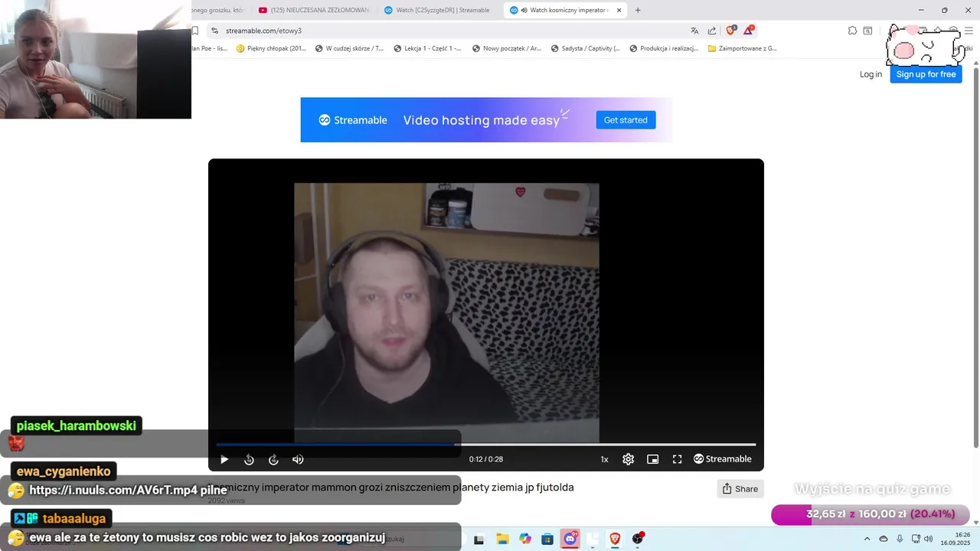Open bookmark Nowy początek
This screenshot has width=980, height=551.
point(507,48)
